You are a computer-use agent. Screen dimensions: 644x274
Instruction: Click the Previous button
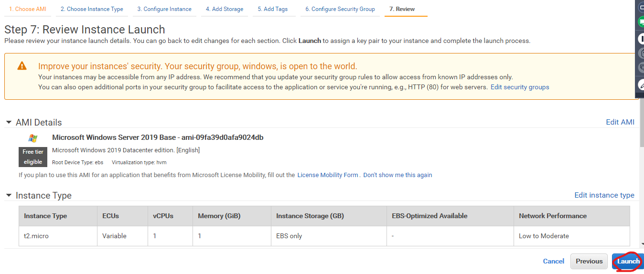click(x=589, y=261)
